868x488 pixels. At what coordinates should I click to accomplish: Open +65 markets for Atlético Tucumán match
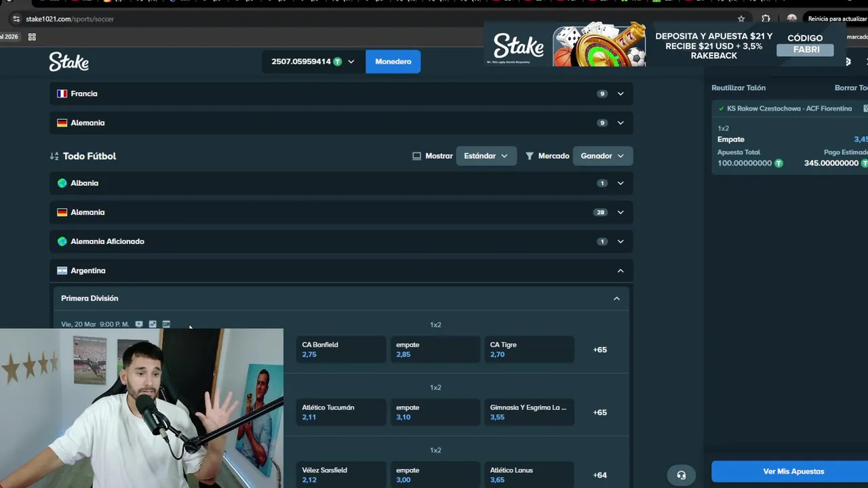pyautogui.click(x=600, y=412)
